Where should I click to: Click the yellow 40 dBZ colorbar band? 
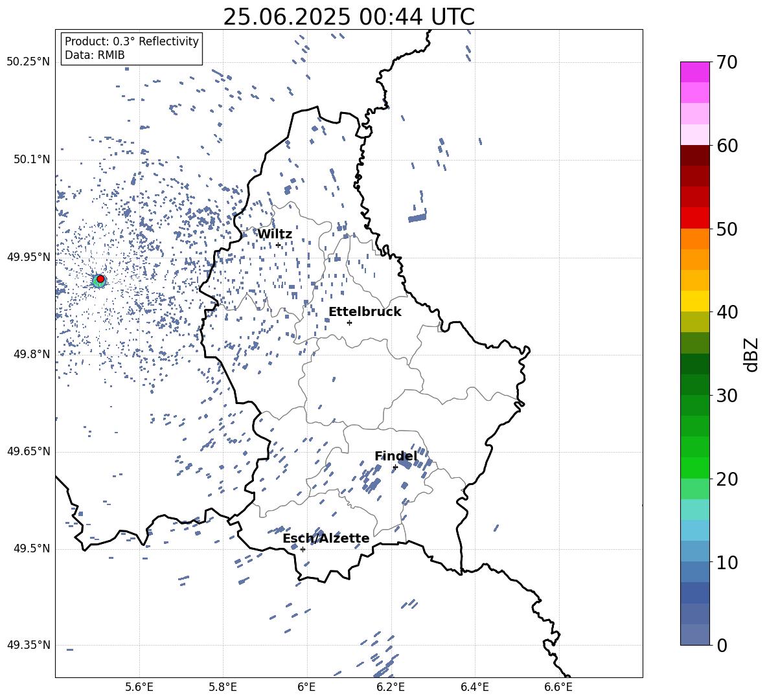point(694,301)
